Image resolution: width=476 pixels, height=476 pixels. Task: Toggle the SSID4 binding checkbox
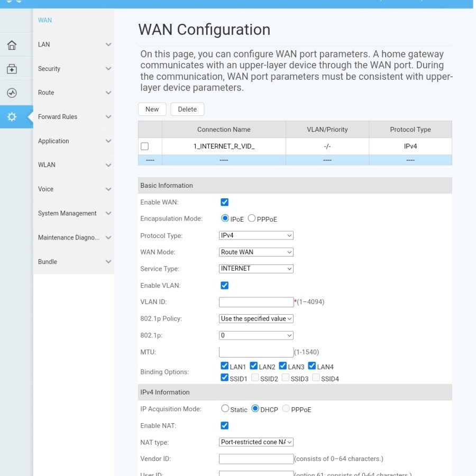316,377
